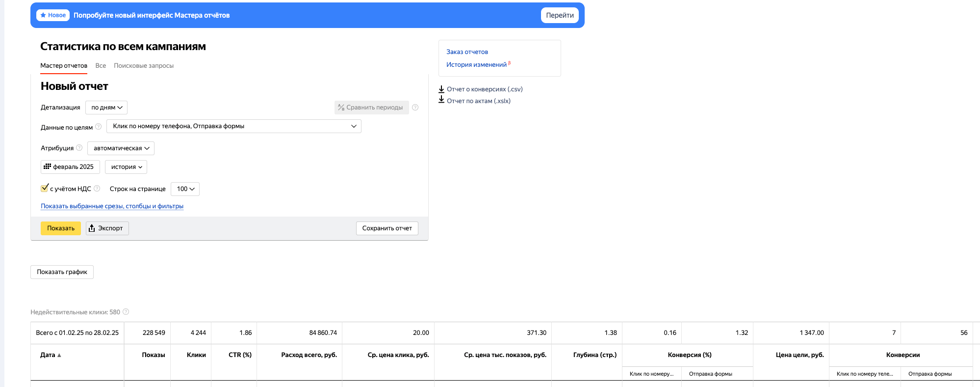This screenshot has height=387, width=980.
Task: Open Строк на странице 100 dropdown
Action: [185, 189]
